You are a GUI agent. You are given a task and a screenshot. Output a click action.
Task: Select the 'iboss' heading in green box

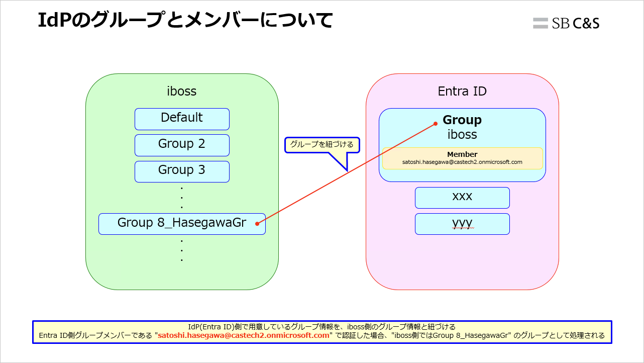pos(181,91)
